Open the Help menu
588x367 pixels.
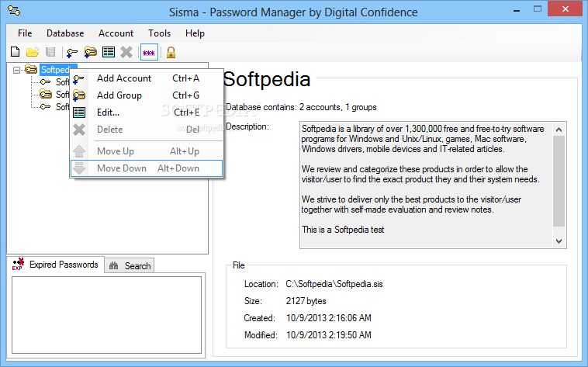195,33
